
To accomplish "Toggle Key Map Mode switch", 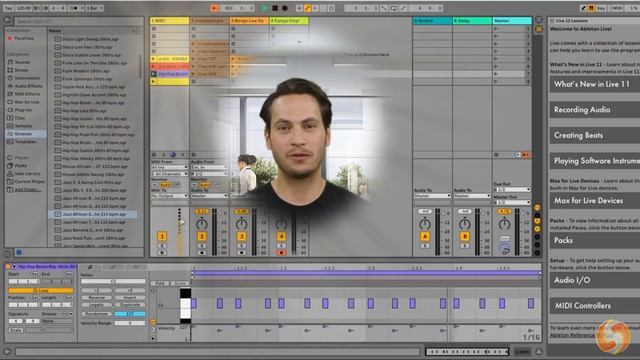I will pos(601,8).
